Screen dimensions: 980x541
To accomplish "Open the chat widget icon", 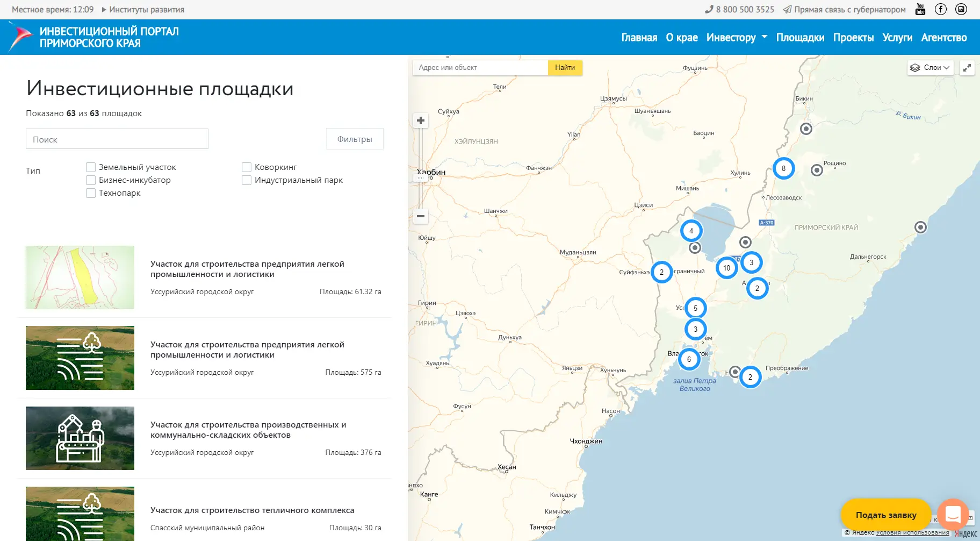I will point(953,515).
